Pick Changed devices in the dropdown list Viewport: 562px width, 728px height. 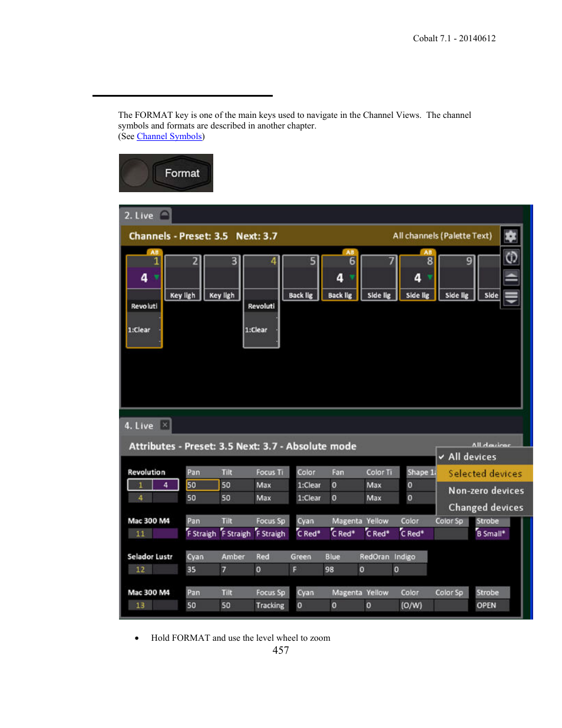click(485, 508)
